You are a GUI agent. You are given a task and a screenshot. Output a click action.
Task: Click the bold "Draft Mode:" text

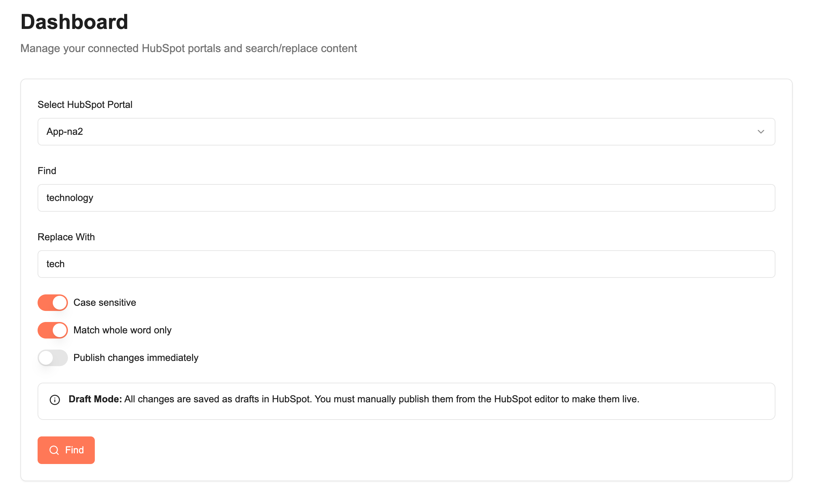coord(95,399)
